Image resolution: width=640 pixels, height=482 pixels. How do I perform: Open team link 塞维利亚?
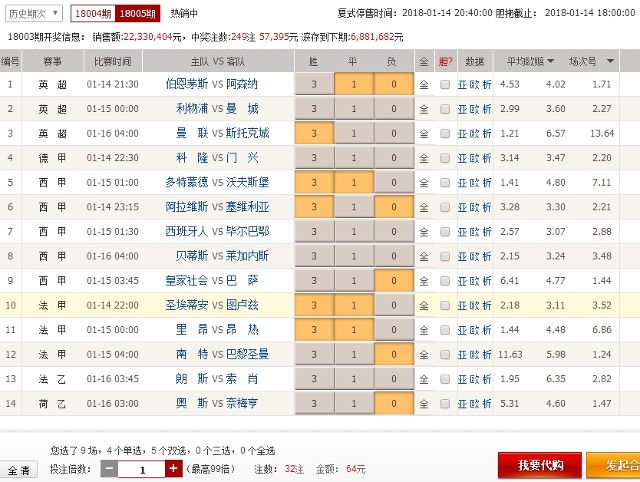(x=247, y=207)
